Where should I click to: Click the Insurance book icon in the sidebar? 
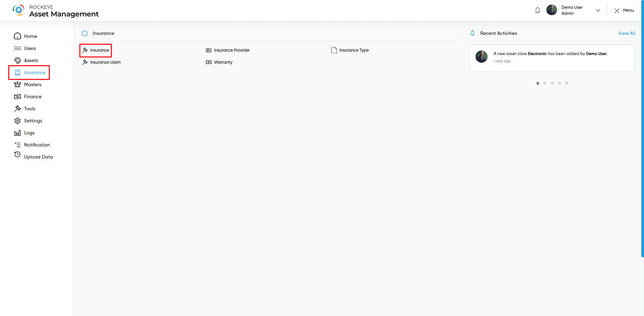click(x=17, y=72)
